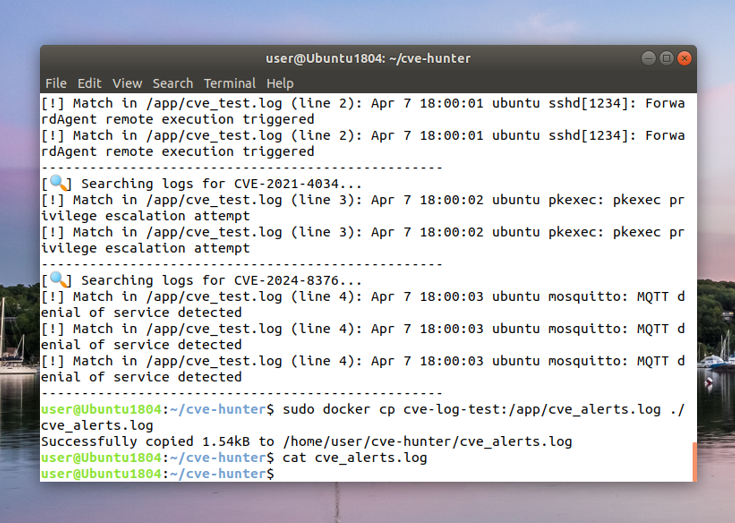This screenshot has height=523, width=735.
Task: Open the View menu
Action: (x=127, y=83)
